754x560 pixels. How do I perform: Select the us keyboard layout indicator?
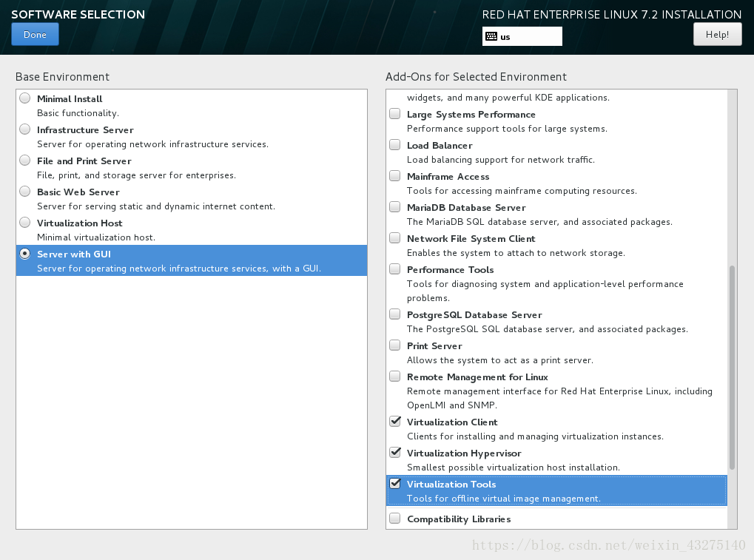click(522, 36)
